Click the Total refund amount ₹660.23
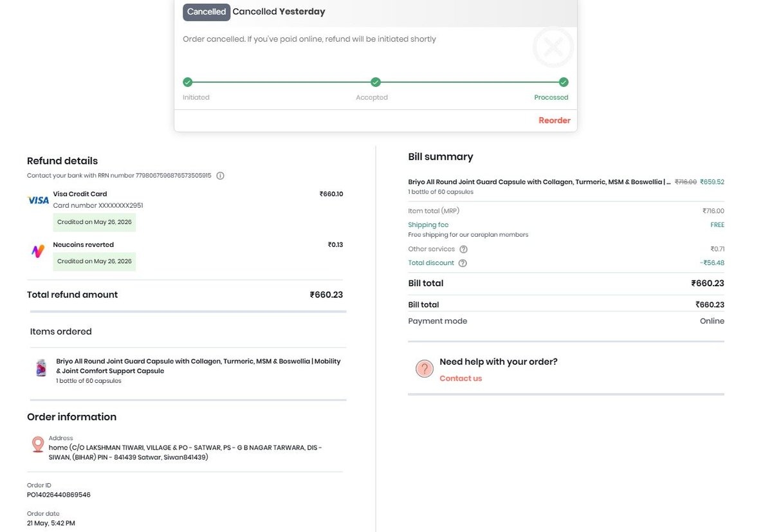 click(x=326, y=295)
